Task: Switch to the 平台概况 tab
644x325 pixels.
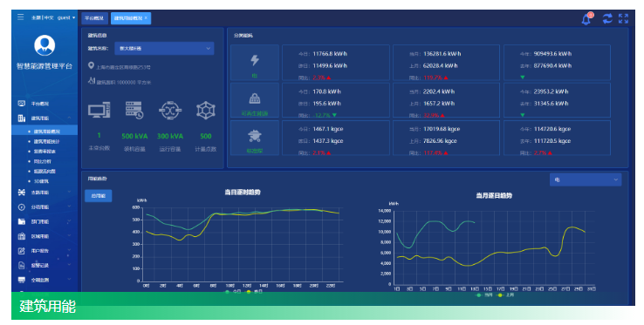Action: click(x=94, y=18)
